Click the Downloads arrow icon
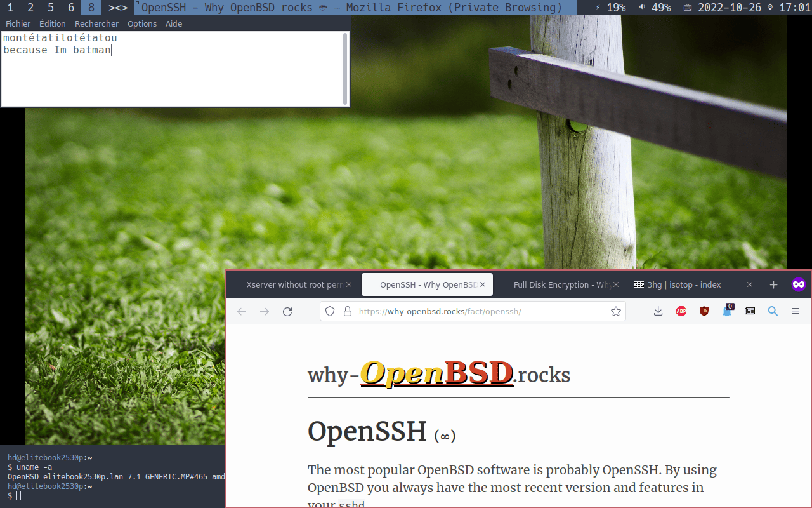The width and height of the screenshot is (812, 508). (658, 311)
